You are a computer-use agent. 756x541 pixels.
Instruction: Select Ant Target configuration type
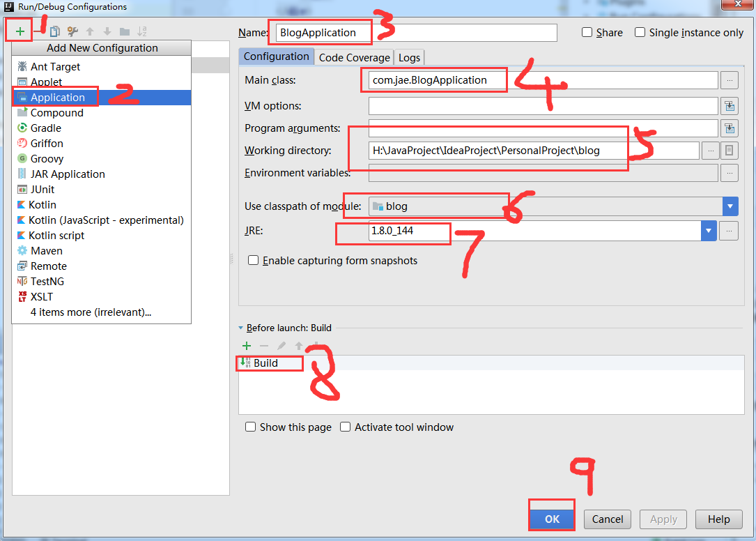click(101, 67)
